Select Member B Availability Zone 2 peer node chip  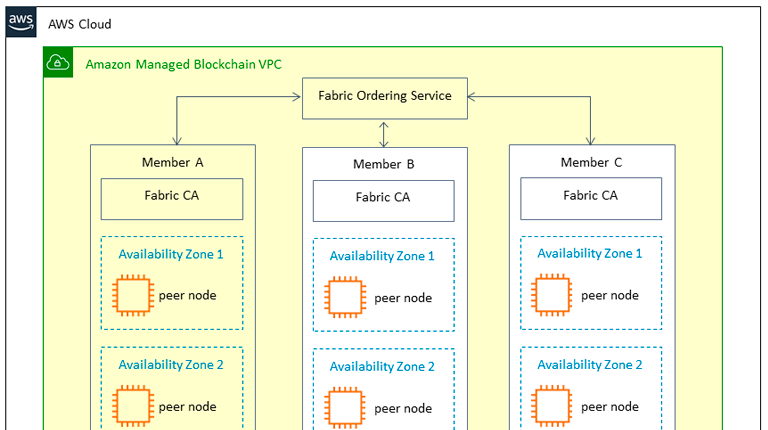(x=345, y=408)
